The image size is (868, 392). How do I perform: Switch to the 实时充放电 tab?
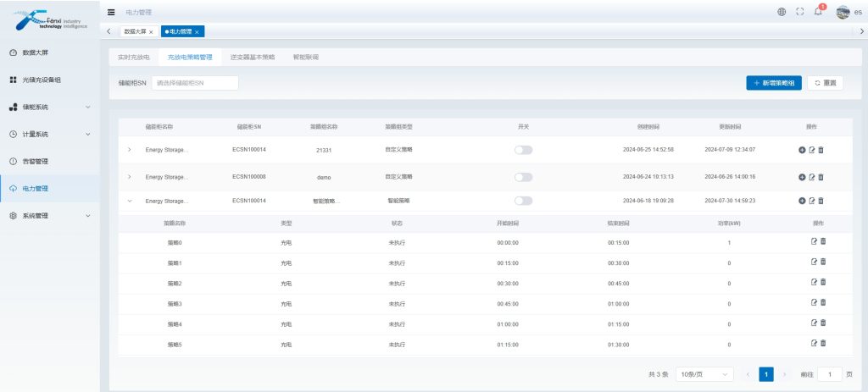pyautogui.click(x=134, y=57)
